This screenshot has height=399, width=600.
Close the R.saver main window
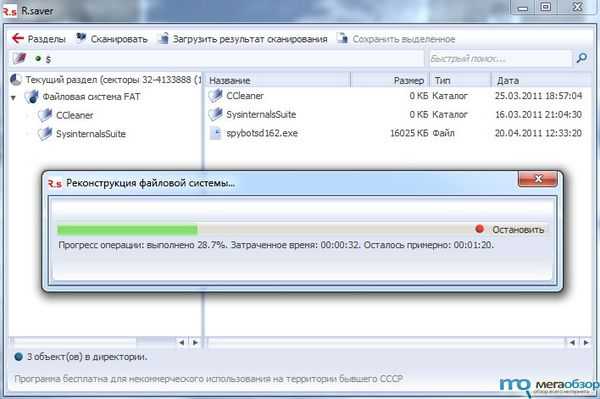[577, 7]
